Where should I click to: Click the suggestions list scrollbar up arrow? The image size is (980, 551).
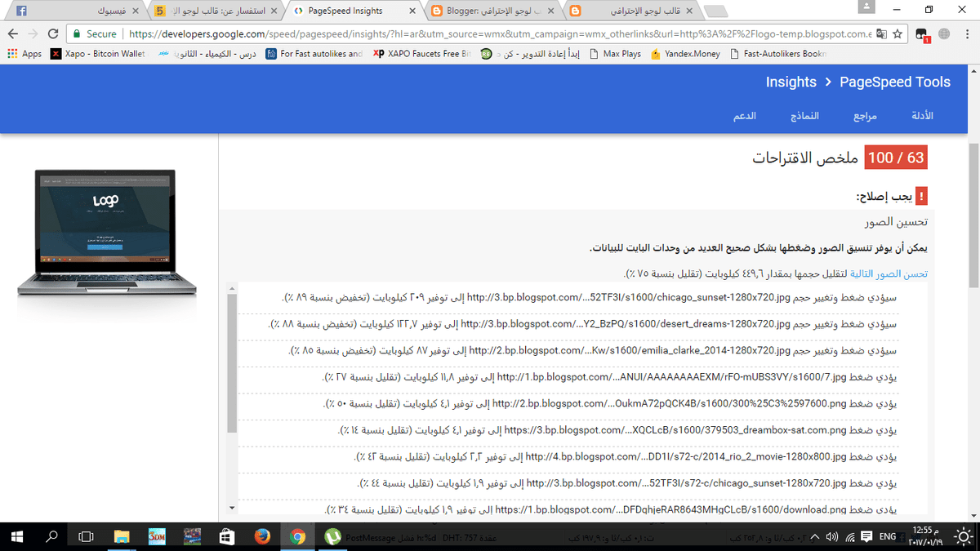pyautogui.click(x=232, y=288)
